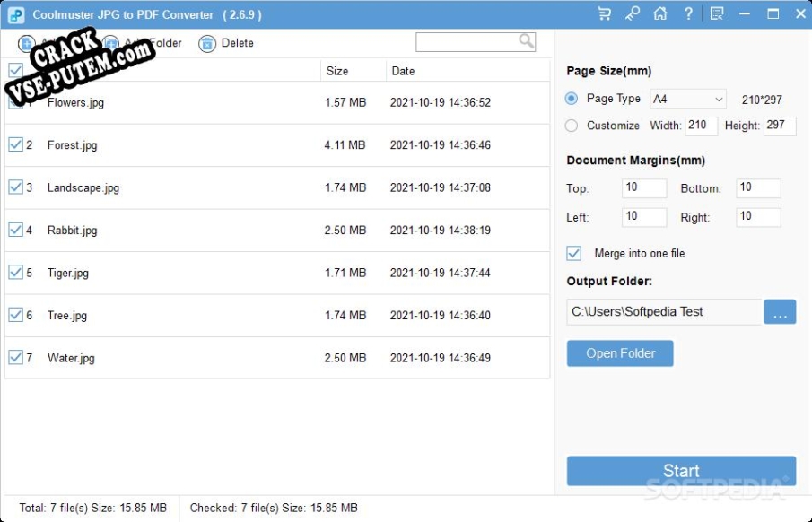Click the app logo in title bar
This screenshot has width=812, height=522.
[16, 15]
